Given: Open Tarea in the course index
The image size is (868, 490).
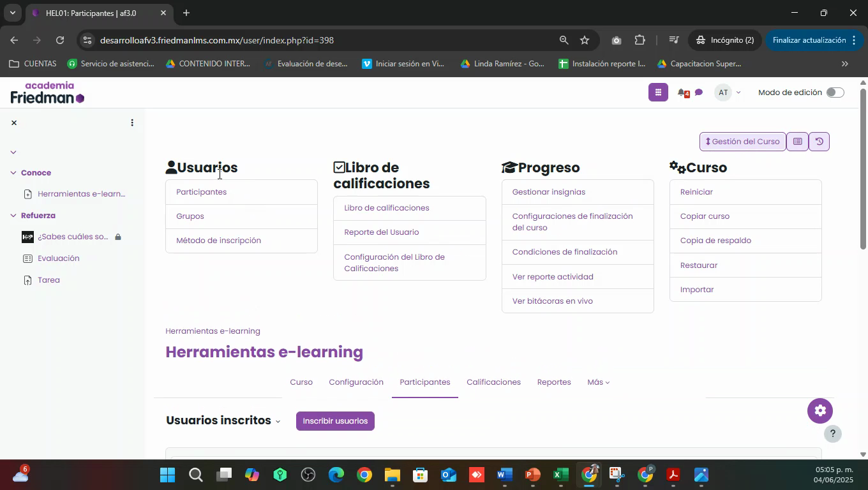Looking at the screenshot, I should tap(49, 280).
